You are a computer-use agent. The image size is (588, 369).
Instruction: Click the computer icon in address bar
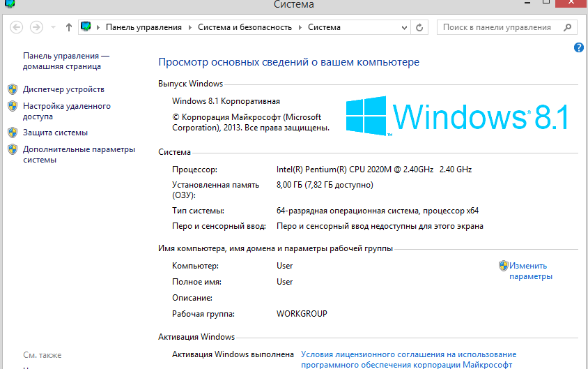pyautogui.click(x=86, y=27)
